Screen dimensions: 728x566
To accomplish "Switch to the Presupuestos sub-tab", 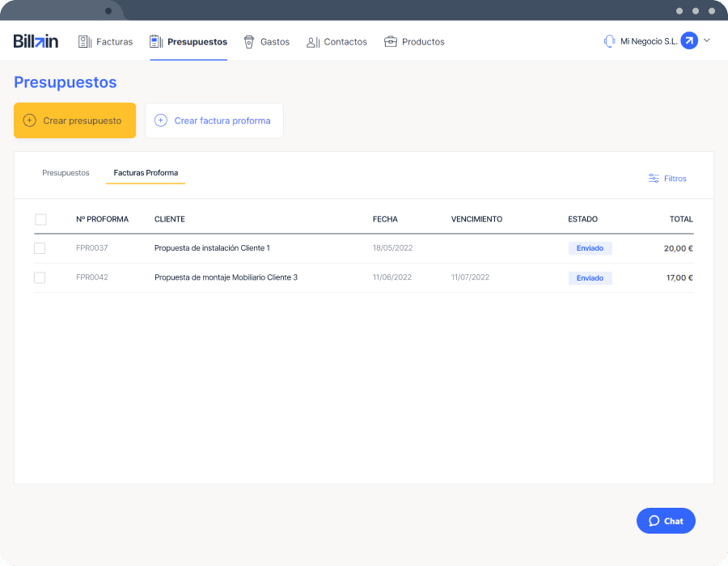I will point(66,172).
